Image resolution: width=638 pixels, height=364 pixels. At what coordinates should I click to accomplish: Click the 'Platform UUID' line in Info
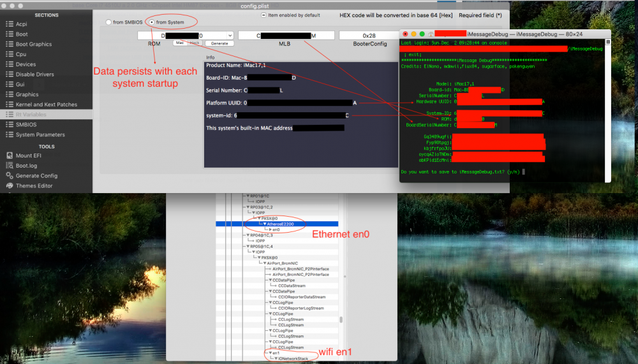281,103
